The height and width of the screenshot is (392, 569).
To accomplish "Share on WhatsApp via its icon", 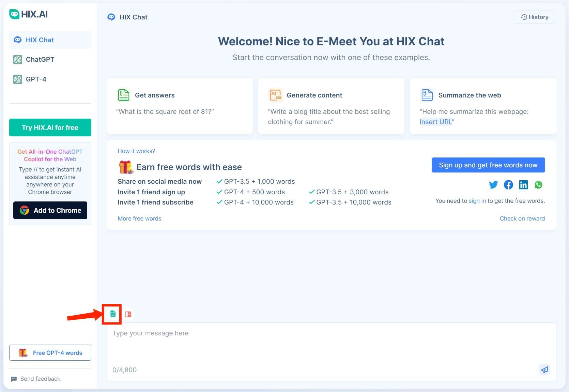I will 539,185.
